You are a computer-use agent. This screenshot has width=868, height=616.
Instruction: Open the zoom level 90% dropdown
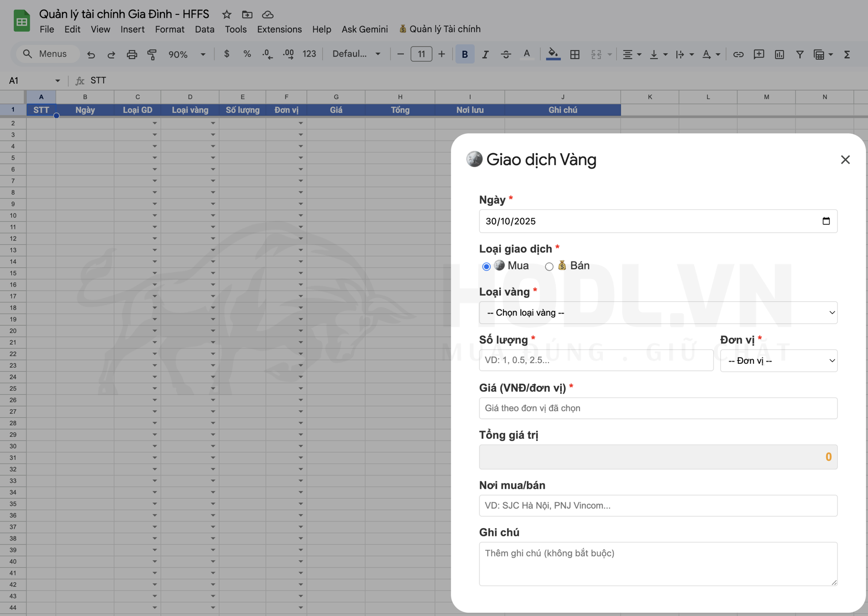pos(186,54)
